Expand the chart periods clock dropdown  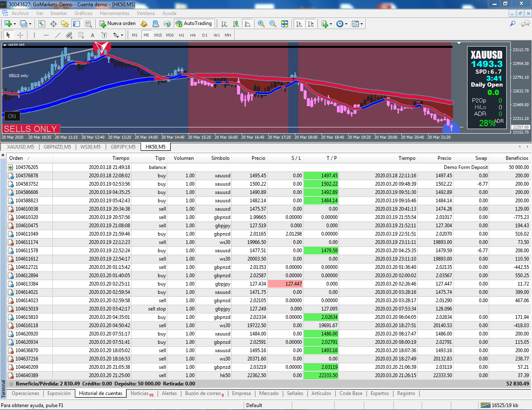pos(341,24)
